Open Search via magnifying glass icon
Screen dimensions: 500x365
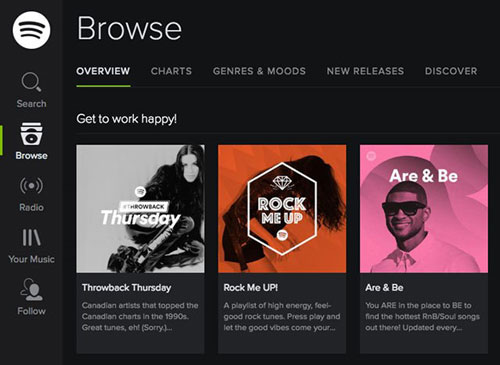tap(31, 82)
